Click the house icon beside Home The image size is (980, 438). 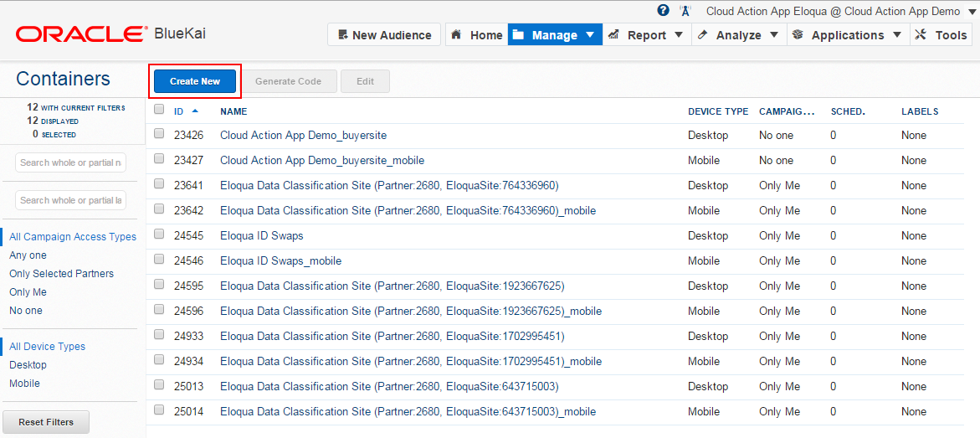(456, 35)
